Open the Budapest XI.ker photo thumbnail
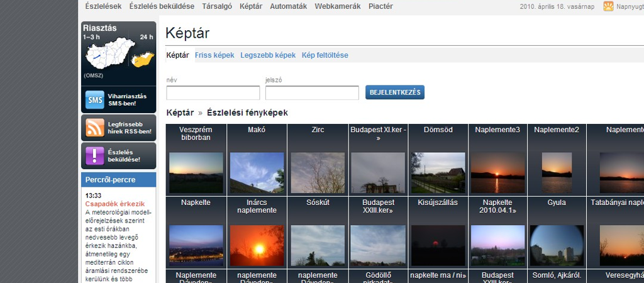The height and width of the screenshot is (283, 644). click(x=378, y=172)
